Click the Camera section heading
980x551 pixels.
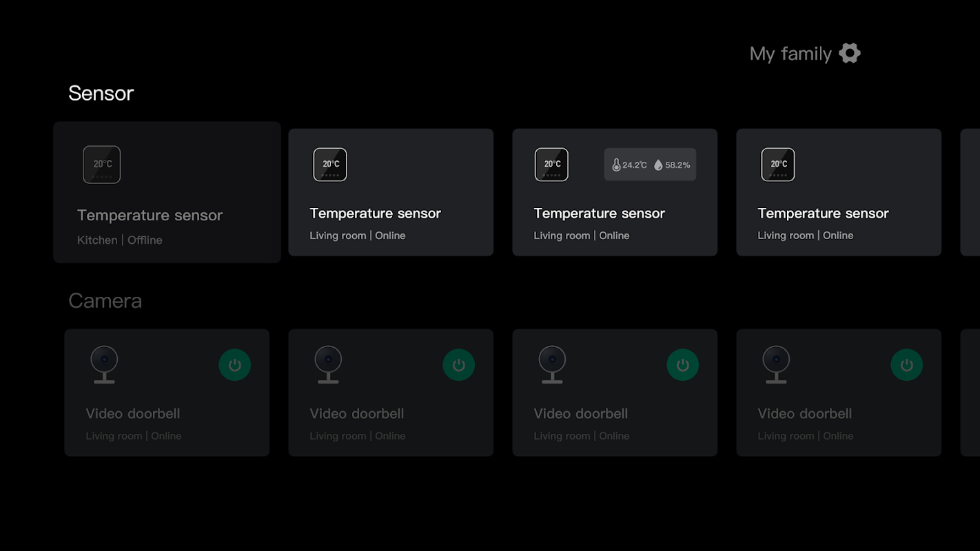click(x=105, y=301)
